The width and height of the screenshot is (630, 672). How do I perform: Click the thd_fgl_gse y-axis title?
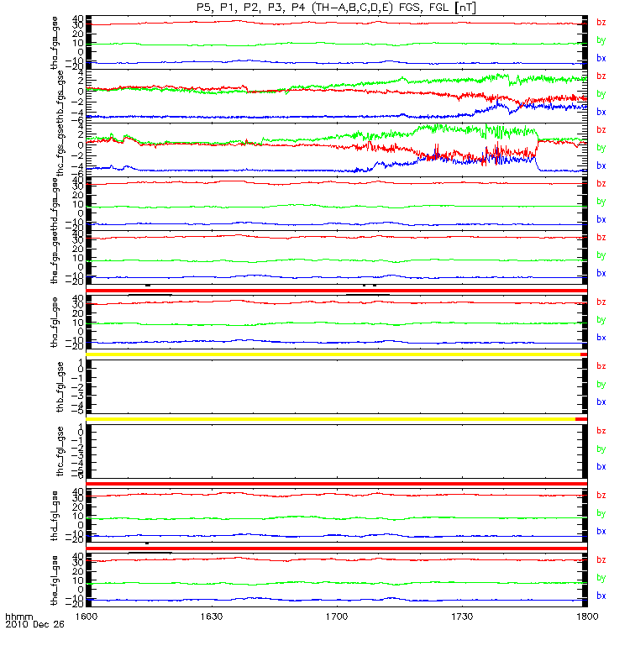click(55, 516)
